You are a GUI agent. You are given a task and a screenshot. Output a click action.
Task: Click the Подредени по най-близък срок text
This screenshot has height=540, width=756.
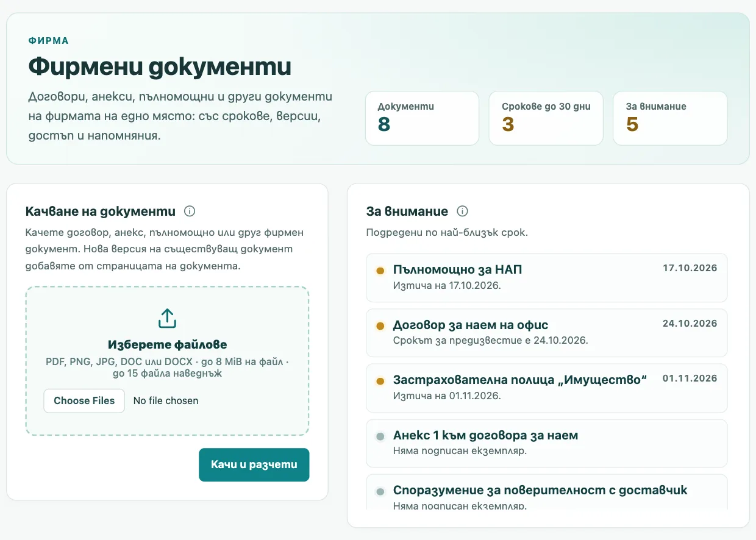click(x=447, y=233)
